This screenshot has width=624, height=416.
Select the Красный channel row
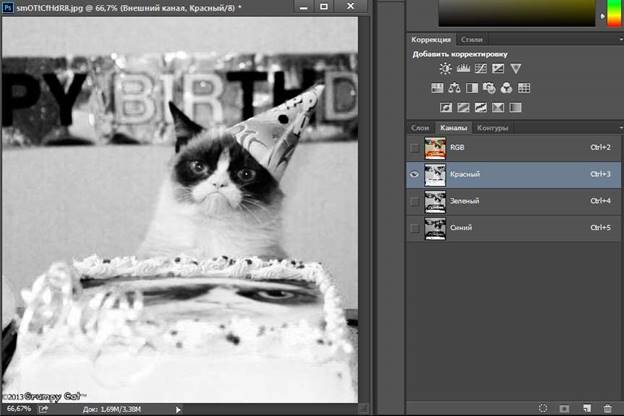coord(513,174)
